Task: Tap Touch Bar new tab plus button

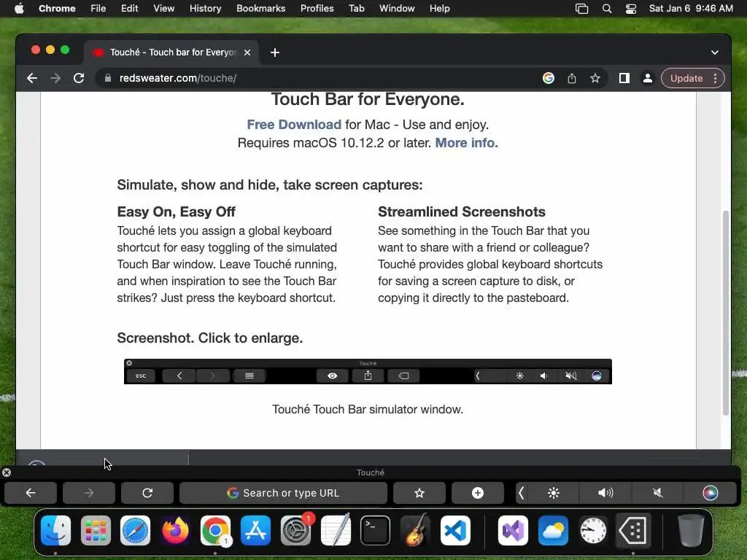Action: (477, 493)
